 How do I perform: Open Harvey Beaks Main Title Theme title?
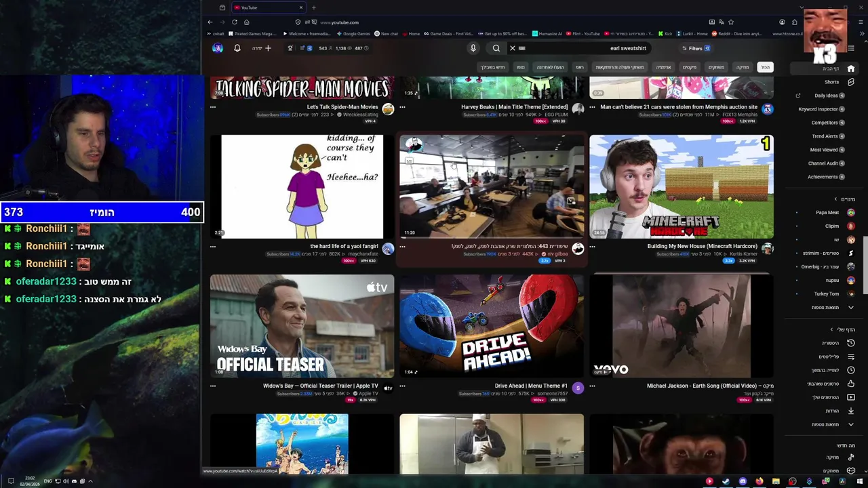point(515,107)
